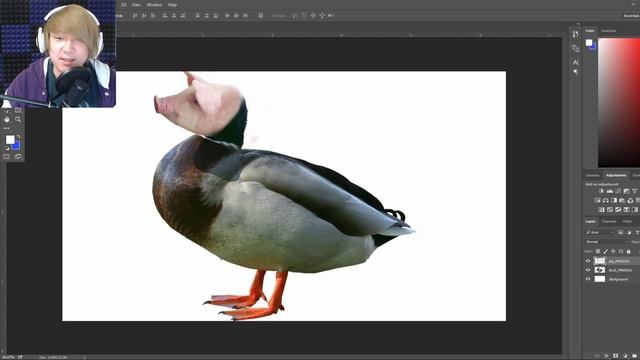Open the Essentials workspace switcher

(x=631, y=16)
